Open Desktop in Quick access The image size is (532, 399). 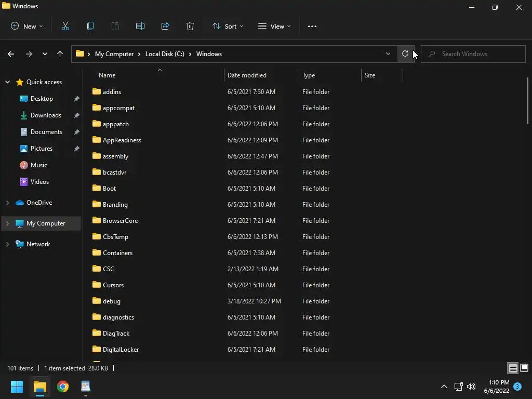coord(42,99)
